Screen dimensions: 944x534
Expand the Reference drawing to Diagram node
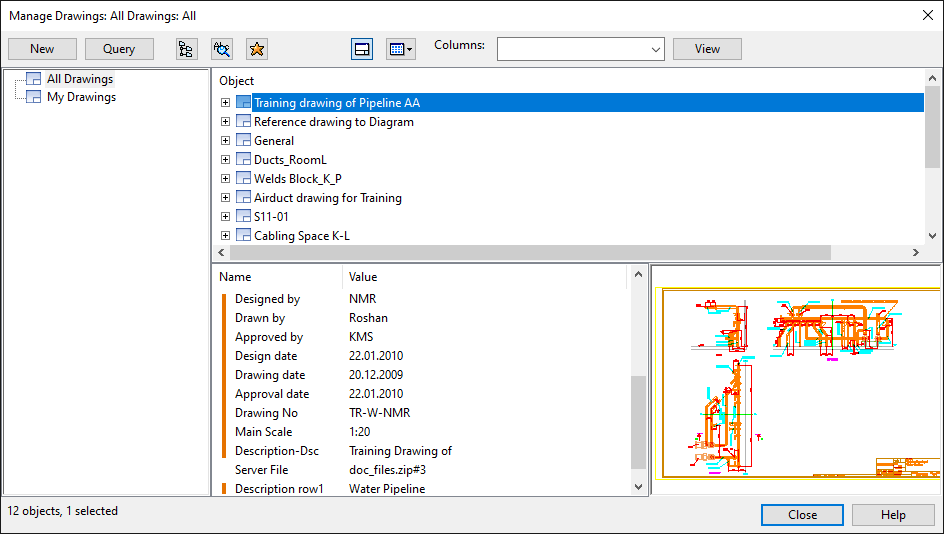(226, 122)
